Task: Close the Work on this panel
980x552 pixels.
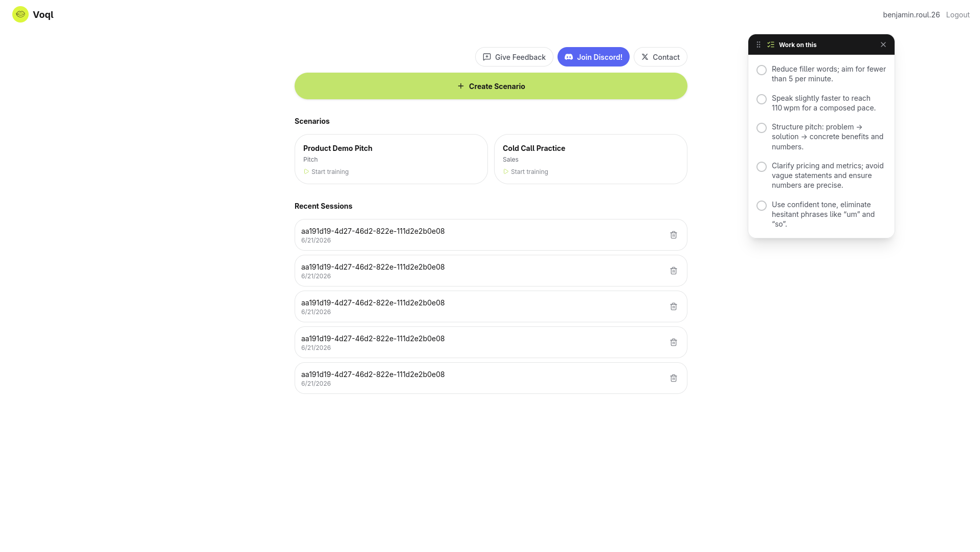Action: pyautogui.click(x=883, y=45)
